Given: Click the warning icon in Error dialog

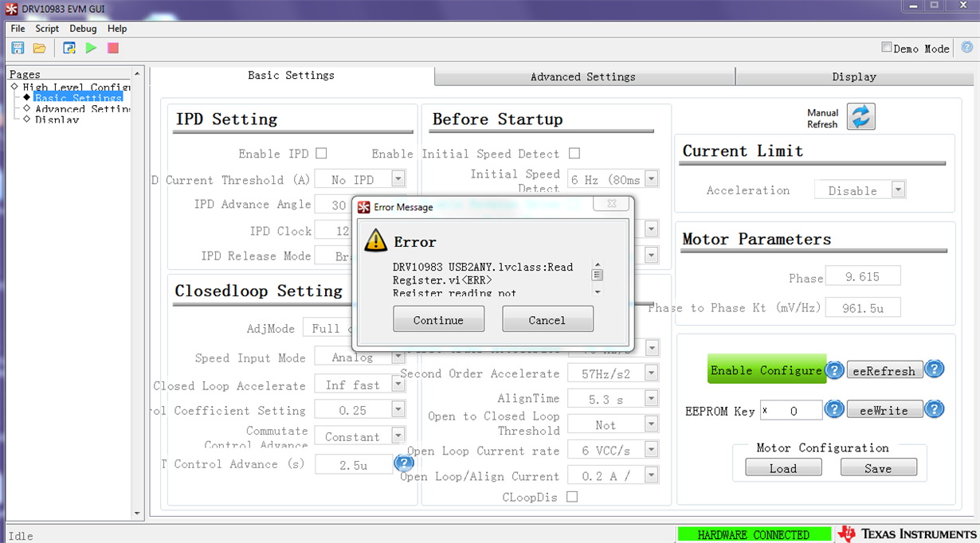Looking at the screenshot, I should click(376, 240).
